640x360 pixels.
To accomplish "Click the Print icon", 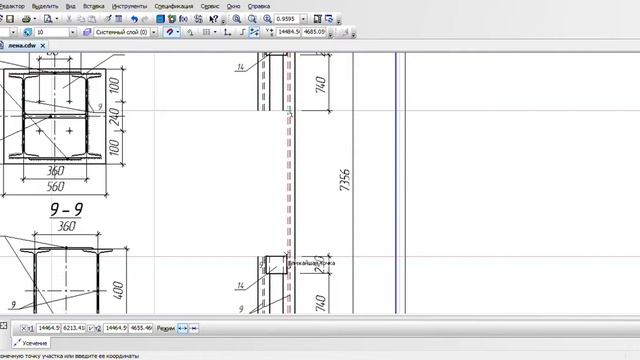I will [26, 19].
